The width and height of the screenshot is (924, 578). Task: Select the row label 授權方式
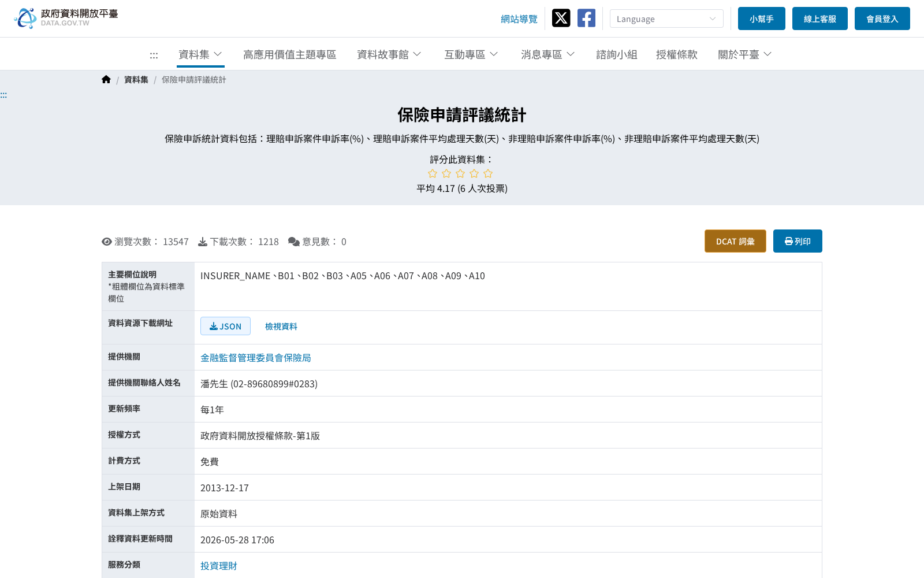(124, 435)
